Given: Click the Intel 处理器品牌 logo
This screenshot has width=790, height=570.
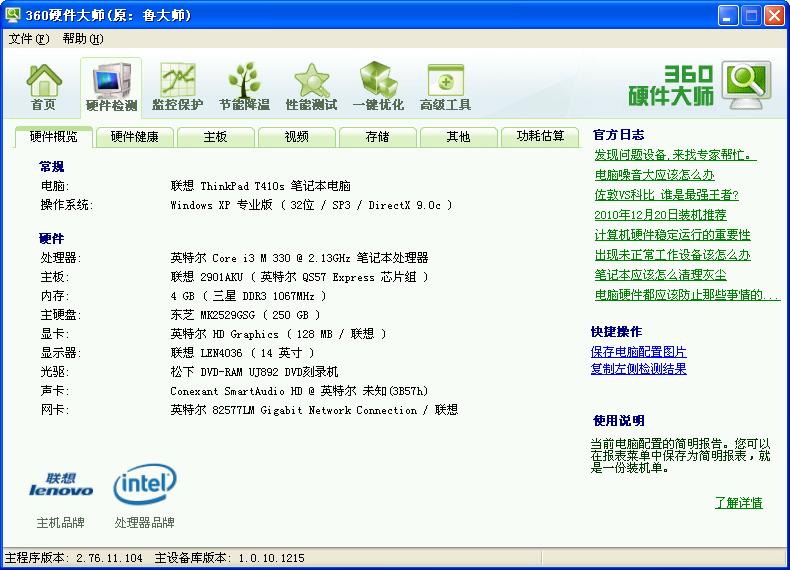Looking at the screenshot, I should click(145, 484).
